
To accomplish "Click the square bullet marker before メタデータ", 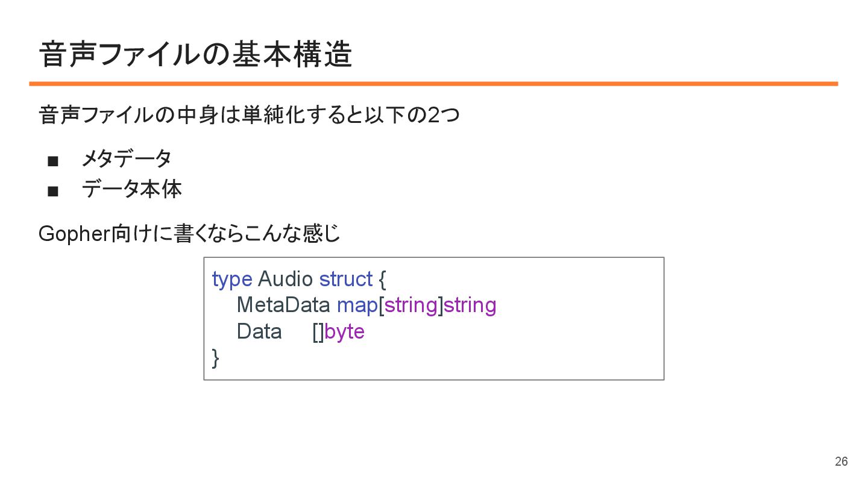I will click(x=52, y=161).
